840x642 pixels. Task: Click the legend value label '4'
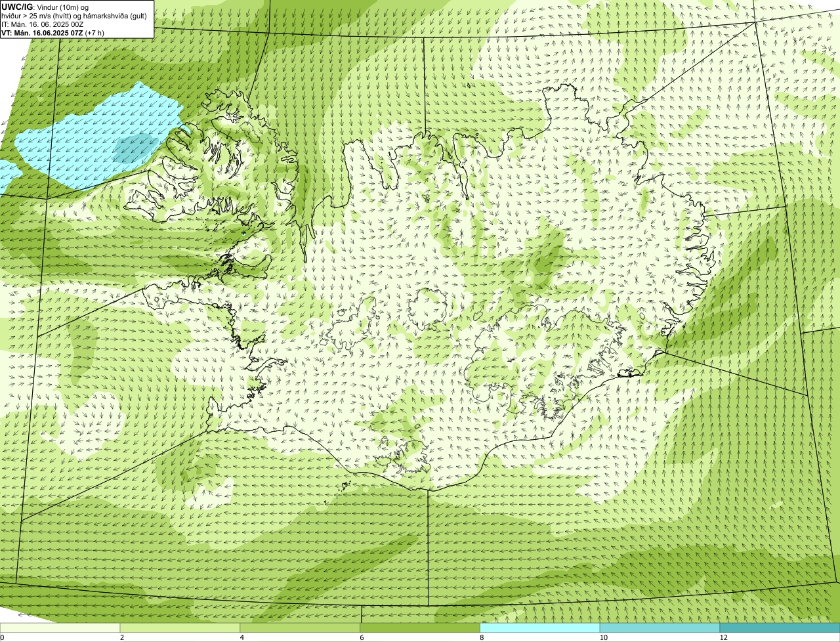pyautogui.click(x=242, y=637)
